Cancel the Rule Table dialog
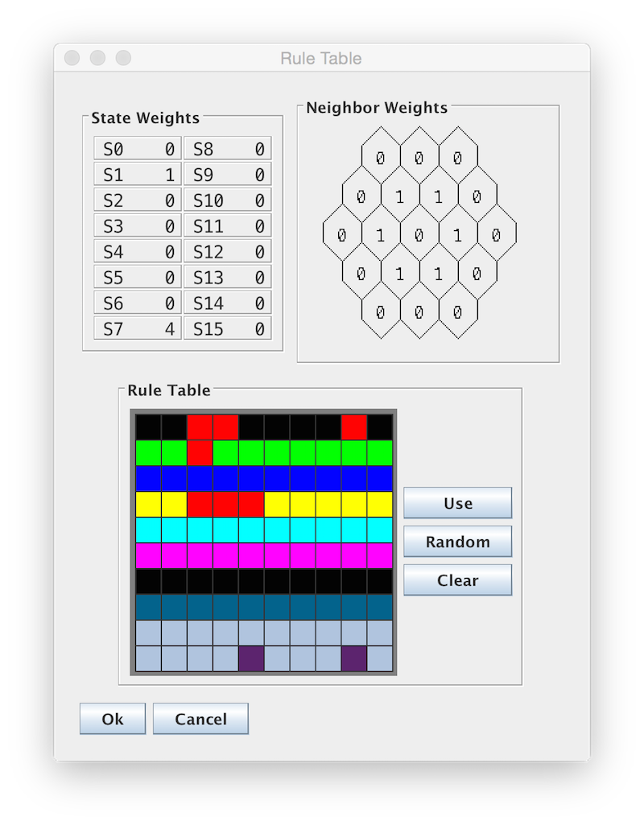The image size is (644, 825). (x=200, y=719)
